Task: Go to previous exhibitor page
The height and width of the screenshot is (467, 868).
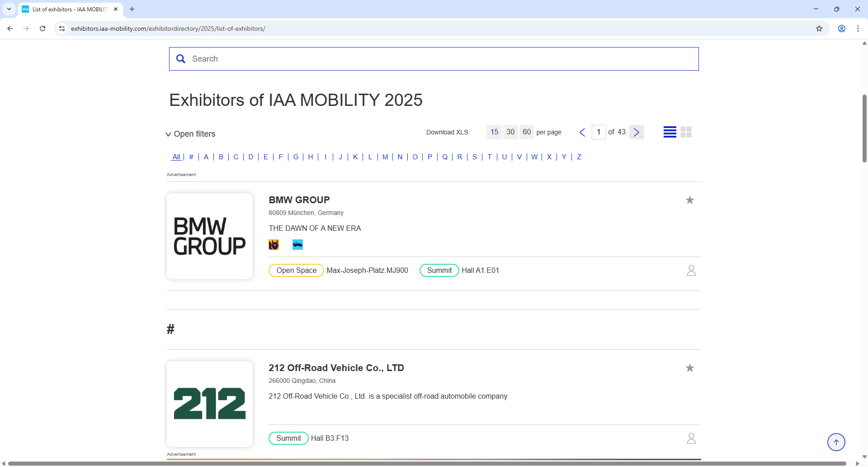Action: pos(582,132)
